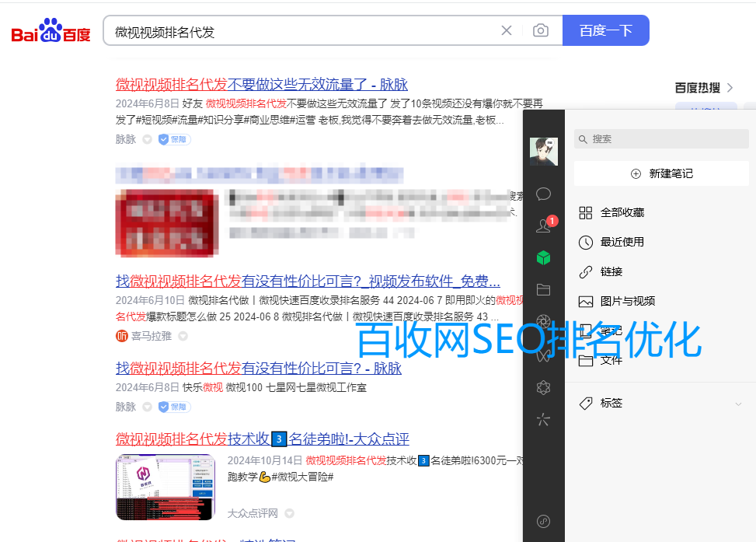Expand dropdown arrow next to 喜马拉雅
Image resolution: width=756 pixels, height=542 pixels.
pyautogui.click(x=183, y=337)
